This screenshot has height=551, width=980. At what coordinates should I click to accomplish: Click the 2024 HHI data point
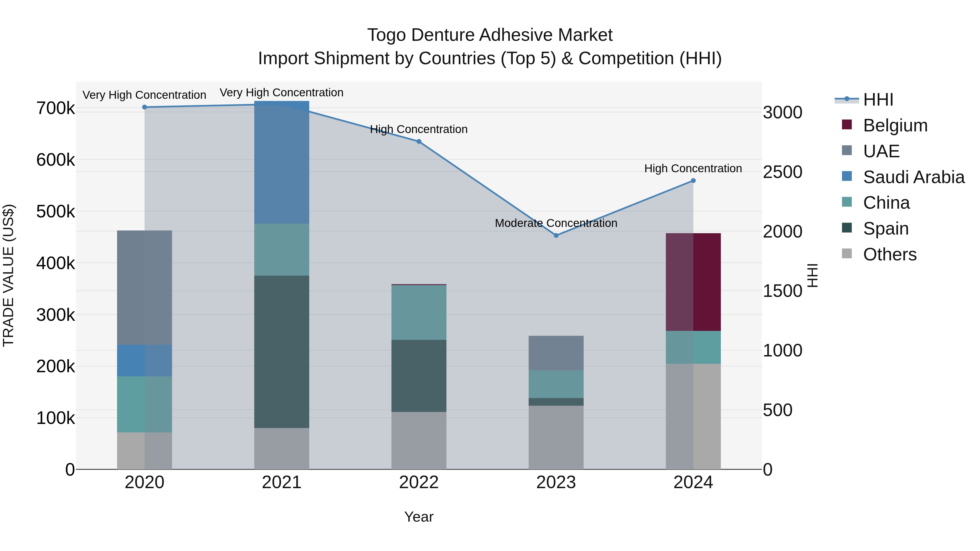[693, 181]
